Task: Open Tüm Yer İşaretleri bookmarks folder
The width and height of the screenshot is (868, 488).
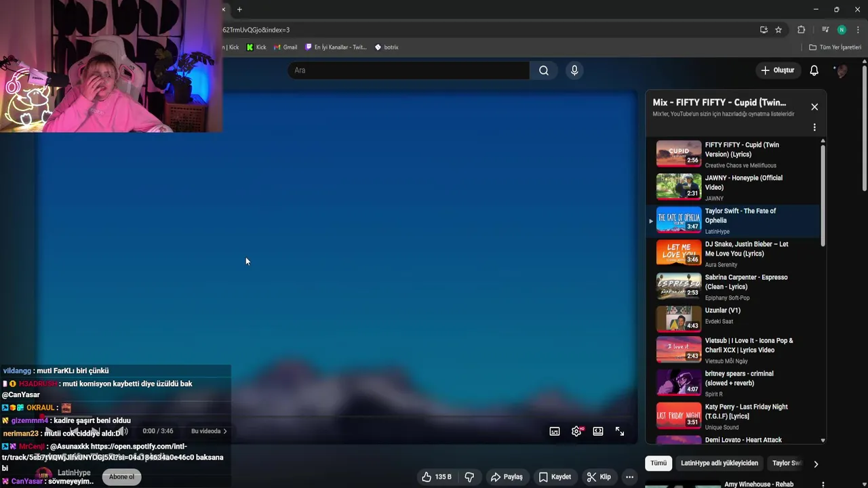Action: tap(835, 47)
